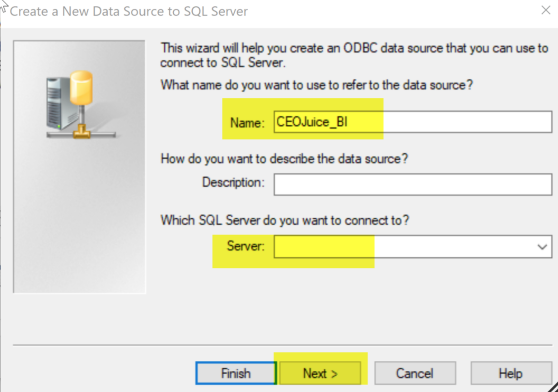Click the "Server:" field label
Screen dimensions: 558x392
click(246, 246)
